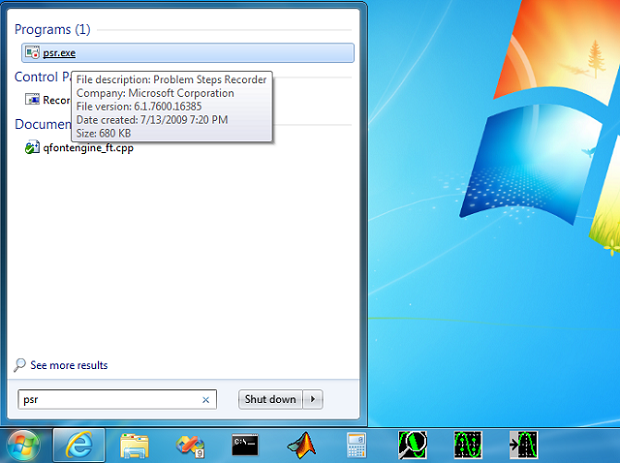This screenshot has height=463, width=620.
Task: Click the Programs (1) group header
Action: click(52, 29)
